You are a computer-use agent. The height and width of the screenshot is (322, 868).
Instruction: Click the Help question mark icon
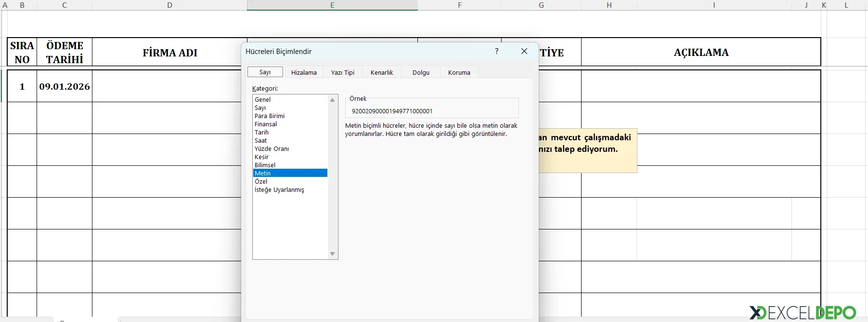497,51
